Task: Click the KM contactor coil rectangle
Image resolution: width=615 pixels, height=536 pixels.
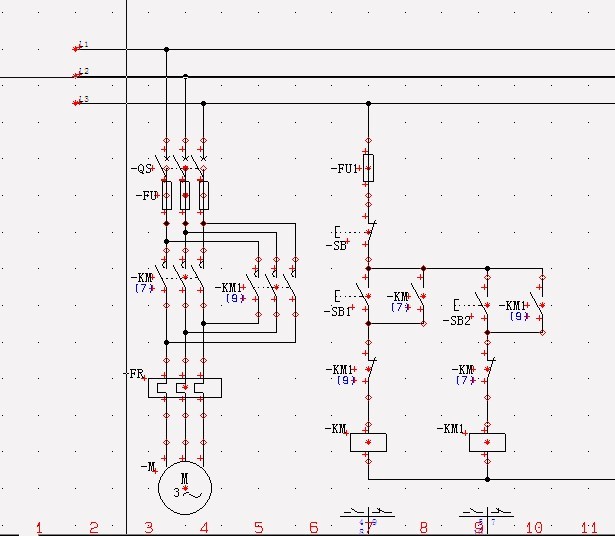Action: pos(367,442)
